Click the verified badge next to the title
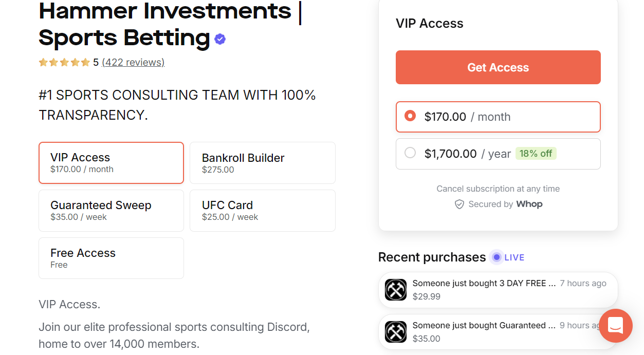Image resolution: width=644 pixels, height=355 pixels. pyautogui.click(x=220, y=39)
